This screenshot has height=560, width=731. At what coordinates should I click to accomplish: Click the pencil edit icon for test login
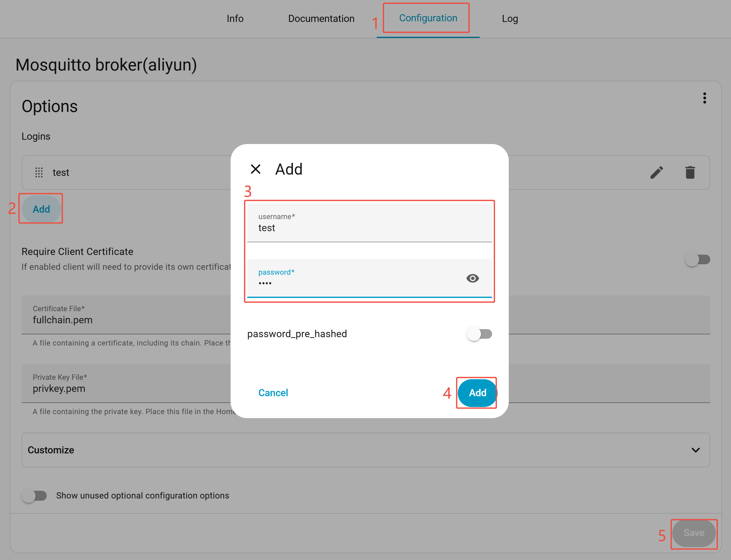click(x=656, y=172)
